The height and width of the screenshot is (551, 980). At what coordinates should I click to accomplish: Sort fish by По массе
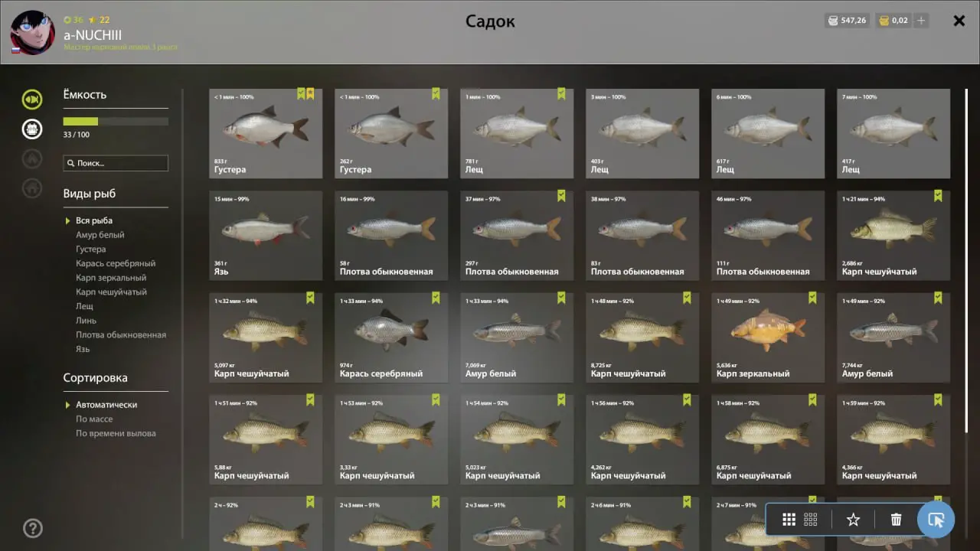point(94,419)
